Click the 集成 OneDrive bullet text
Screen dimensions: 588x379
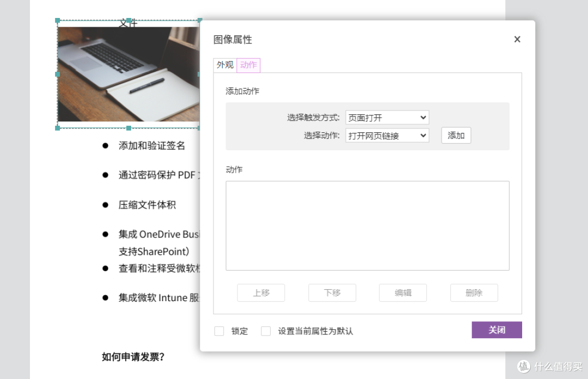point(159,235)
